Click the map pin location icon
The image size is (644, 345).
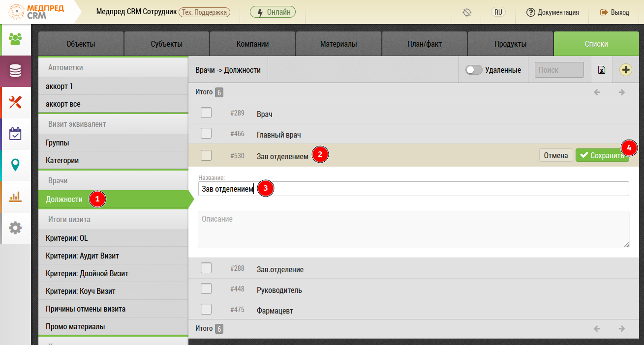[x=15, y=165]
